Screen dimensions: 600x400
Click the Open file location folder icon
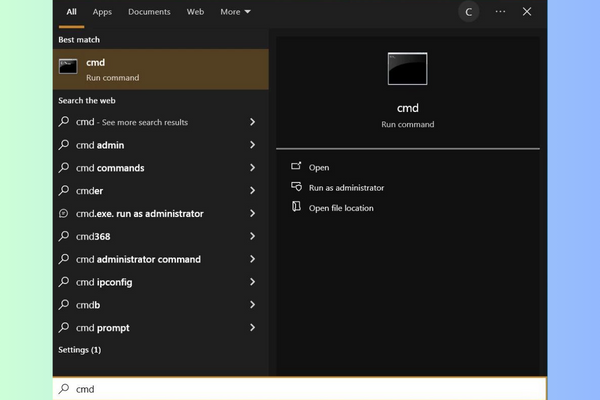[296, 207]
